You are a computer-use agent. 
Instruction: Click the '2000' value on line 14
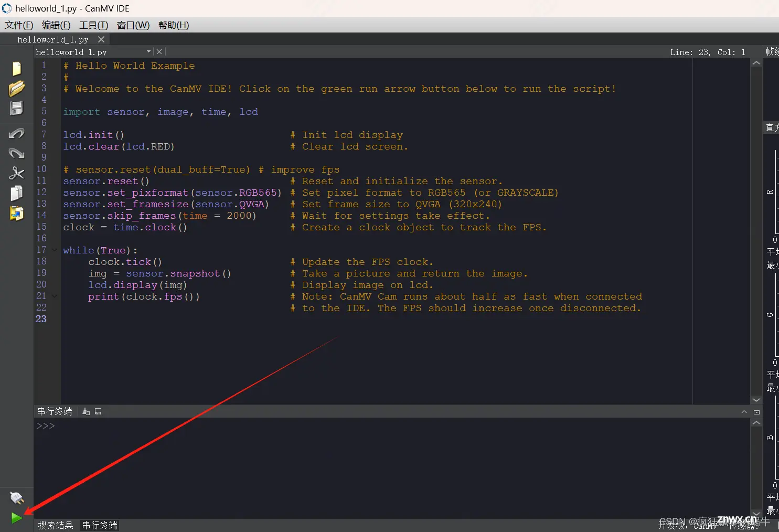pos(239,216)
